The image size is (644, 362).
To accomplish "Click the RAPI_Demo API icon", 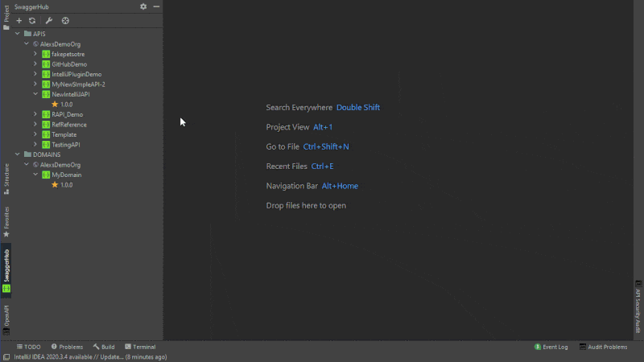I will point(46,114).
